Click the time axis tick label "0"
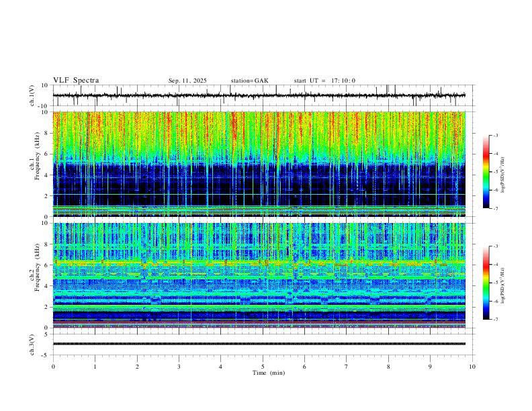This screenshot has height=411, width=532. (53, 367)
